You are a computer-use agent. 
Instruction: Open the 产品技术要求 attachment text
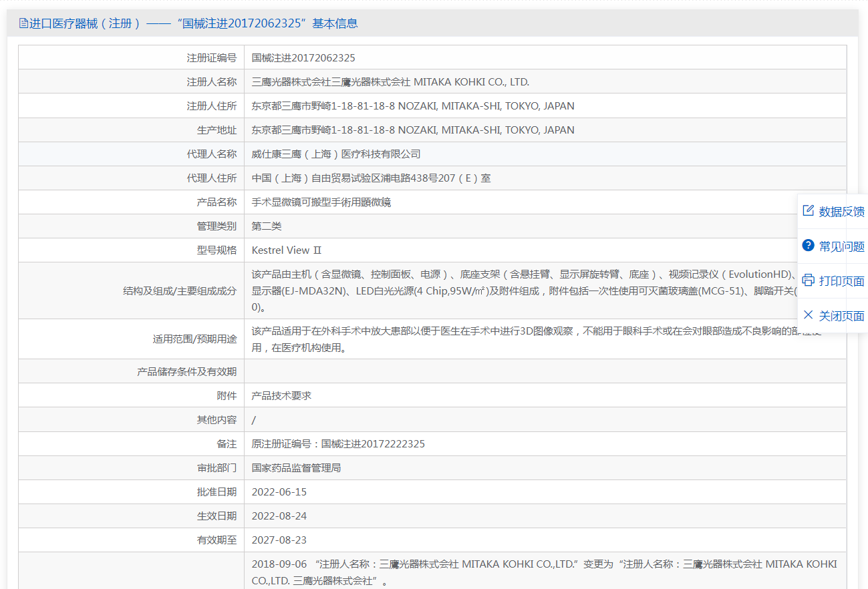click(281, 396)
